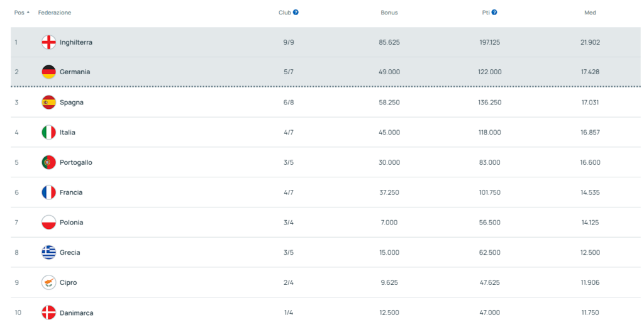Click the Germany flag icon
Viewport: 644px width, 327px height.
pyautogui.click(x=49, y=72)
